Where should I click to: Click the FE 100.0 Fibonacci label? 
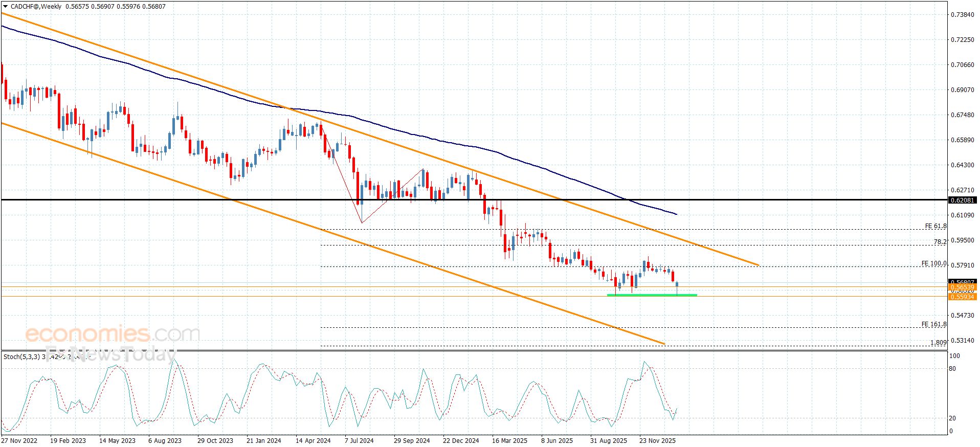933,263
